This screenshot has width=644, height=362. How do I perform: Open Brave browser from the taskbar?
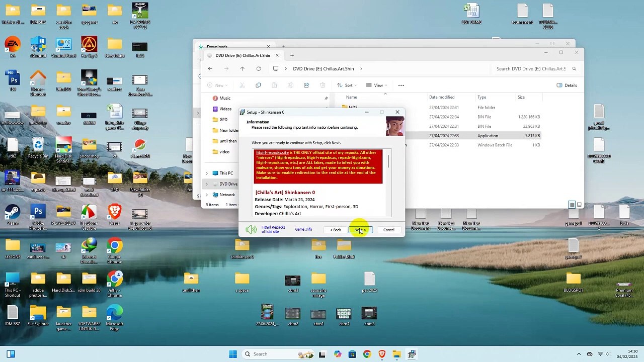[382, 354]
